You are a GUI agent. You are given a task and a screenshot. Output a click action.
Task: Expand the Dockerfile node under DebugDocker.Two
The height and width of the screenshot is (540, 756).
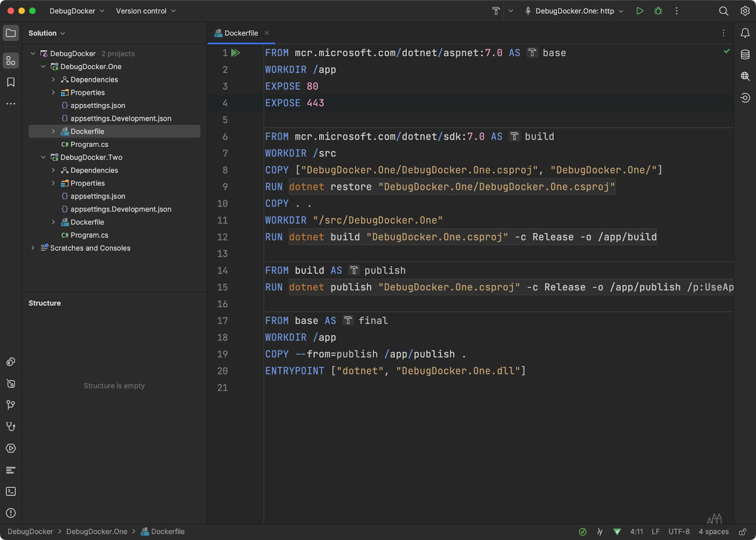click(53, 222)
